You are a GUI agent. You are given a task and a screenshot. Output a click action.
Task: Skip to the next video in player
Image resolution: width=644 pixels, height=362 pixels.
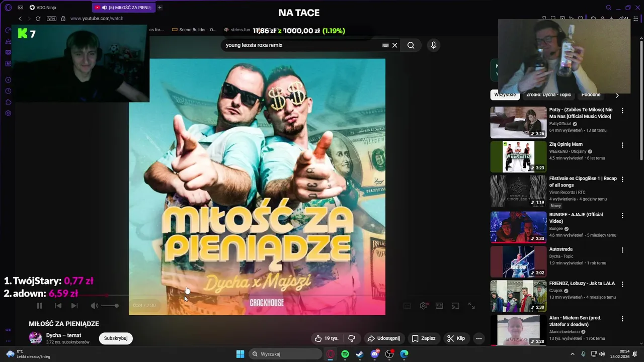pos(74,306)
